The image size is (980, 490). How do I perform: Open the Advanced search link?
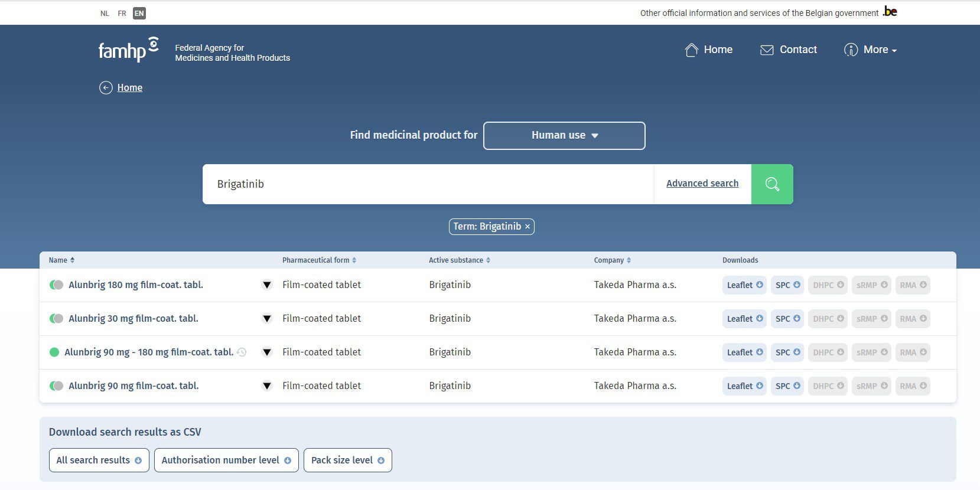(702, 184)
